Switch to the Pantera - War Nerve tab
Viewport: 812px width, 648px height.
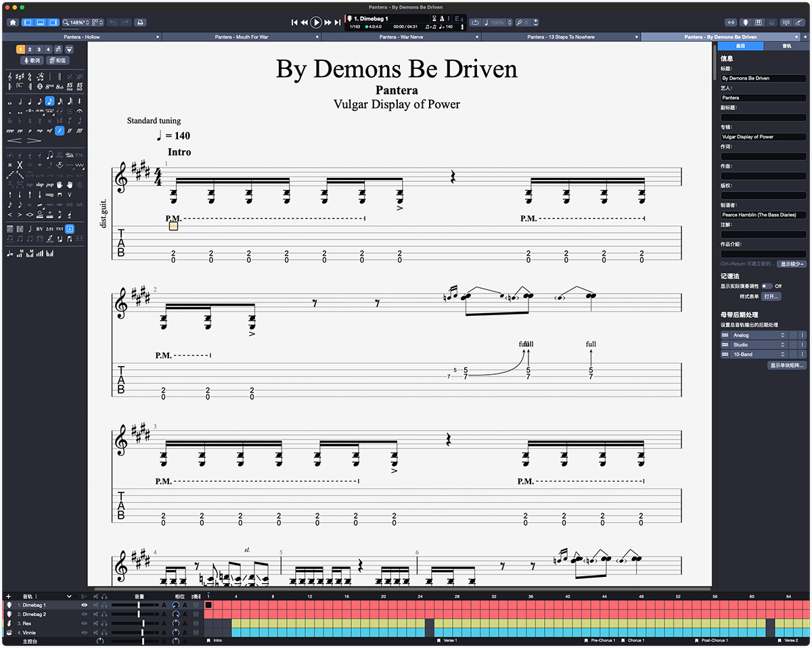pyautogui.click(x=401, y=37)
